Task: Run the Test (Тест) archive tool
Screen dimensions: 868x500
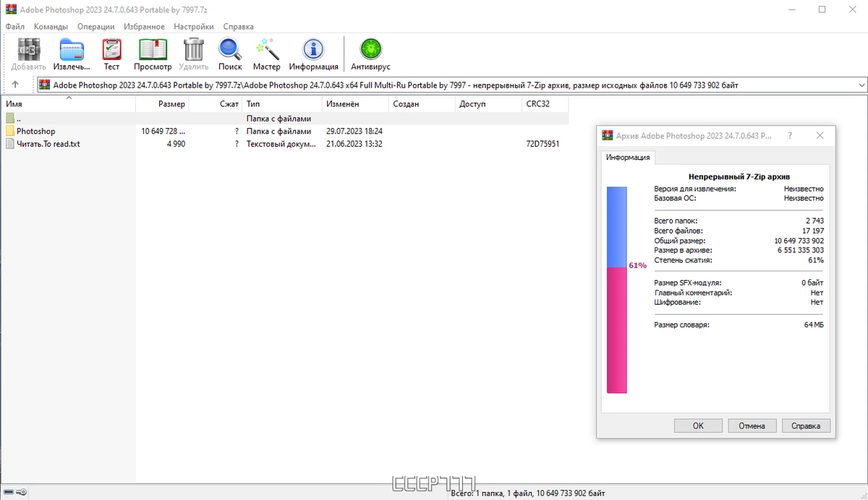Action: coord(111,49)
